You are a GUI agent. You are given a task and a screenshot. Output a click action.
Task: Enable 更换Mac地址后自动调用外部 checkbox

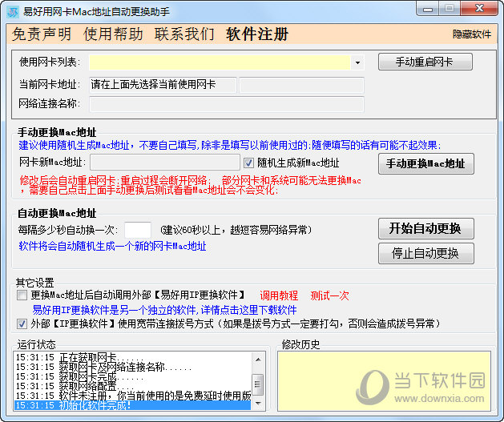[22, 295]
